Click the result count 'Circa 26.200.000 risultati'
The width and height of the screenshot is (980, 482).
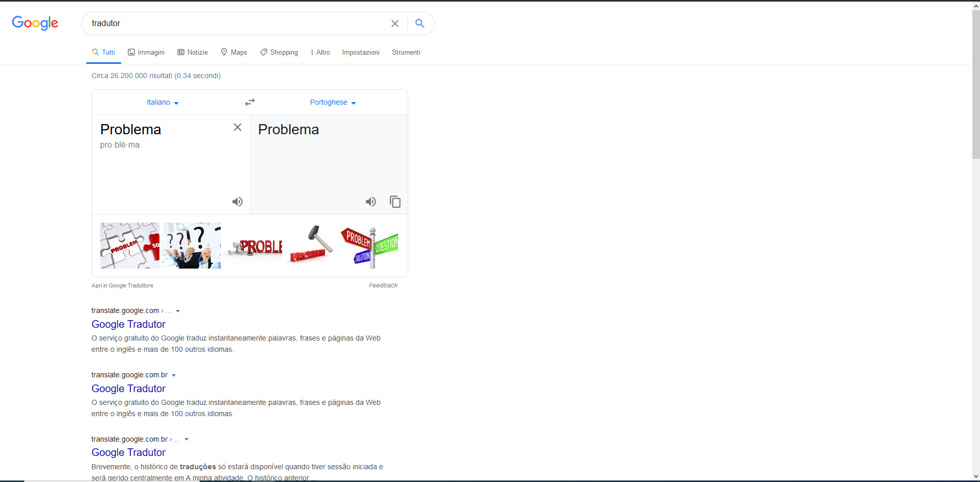132,76
